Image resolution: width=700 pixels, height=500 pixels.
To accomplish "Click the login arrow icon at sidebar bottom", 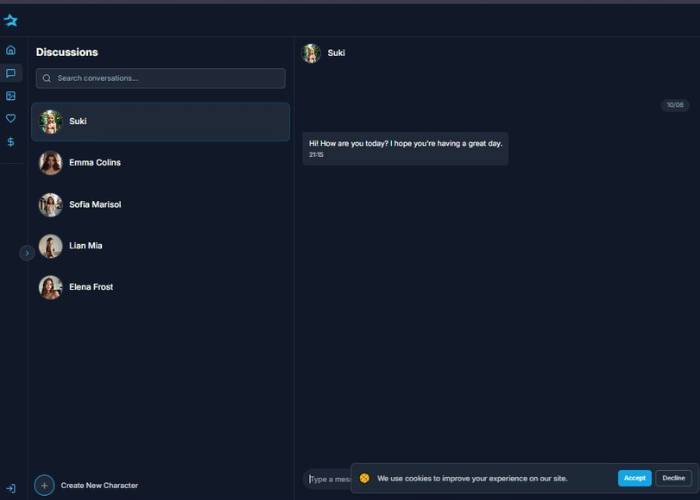I will pyautogui.click(x=11, y=488).
